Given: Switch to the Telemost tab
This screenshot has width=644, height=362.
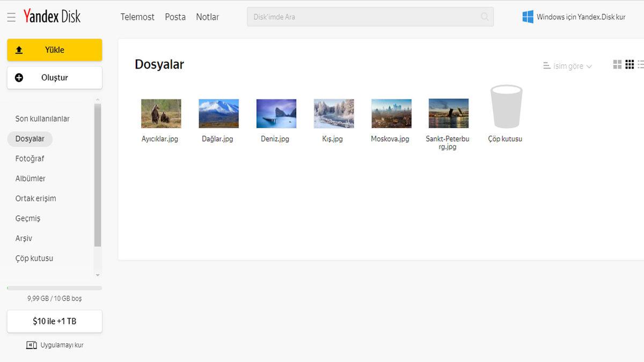Looking at the screenshot, I should tap(137, 17).
